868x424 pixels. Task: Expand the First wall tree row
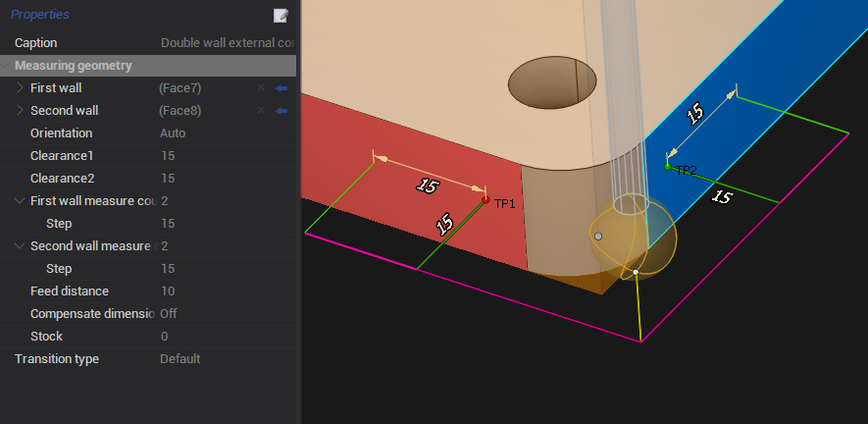[x=20, y=88]
